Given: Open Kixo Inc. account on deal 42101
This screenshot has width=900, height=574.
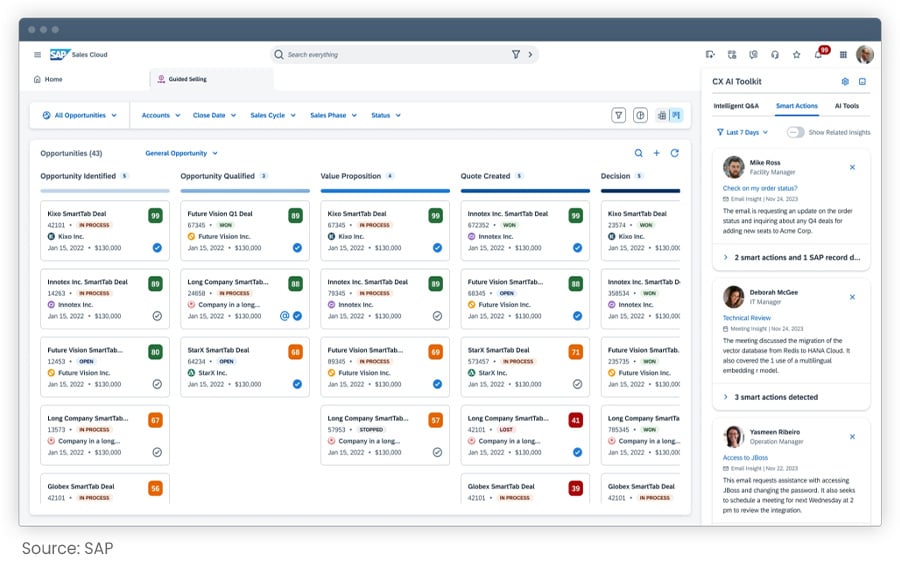Looking at the screenshot, I should pos(65,236).
